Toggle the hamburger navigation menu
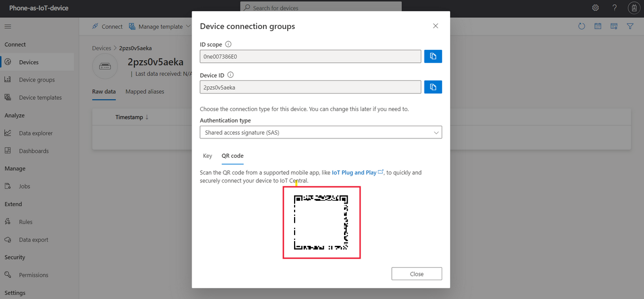644x299 pixels. 8,26
